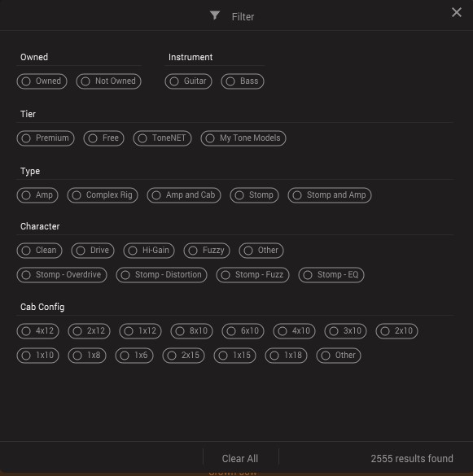Enable Stomp - EQ filter

click(331, 275)
